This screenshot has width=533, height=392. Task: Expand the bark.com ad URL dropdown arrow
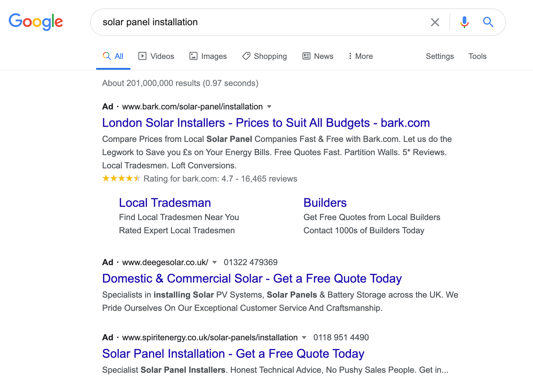pyautogui.click(x=269, y=107)
